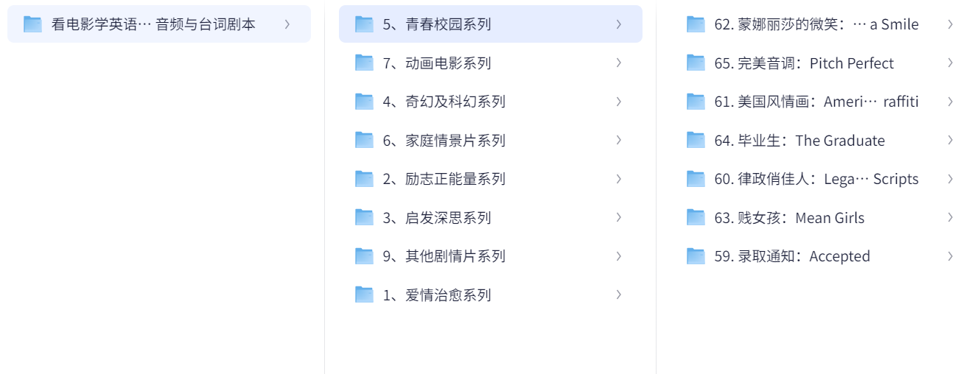The image size is (980, 374).
Task: Select folder icon of 4、奇幻及科幻系列
Action: [x=364, y=102]
